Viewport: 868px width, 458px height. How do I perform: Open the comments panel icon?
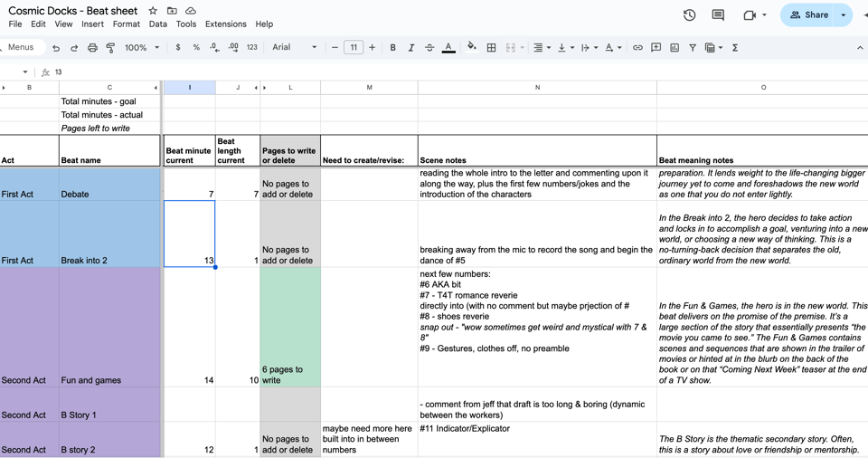click(718, 15)
